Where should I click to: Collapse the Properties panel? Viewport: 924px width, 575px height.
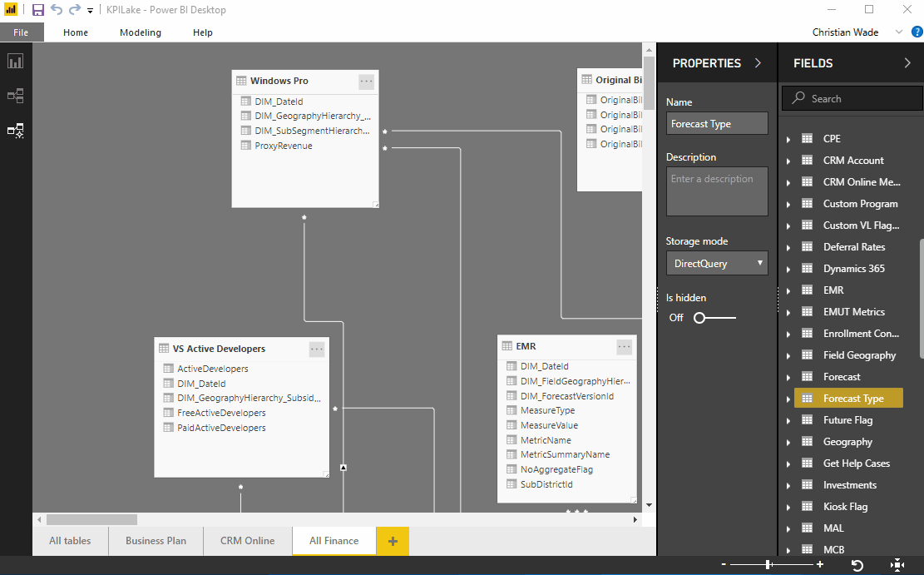click(758, 62)
